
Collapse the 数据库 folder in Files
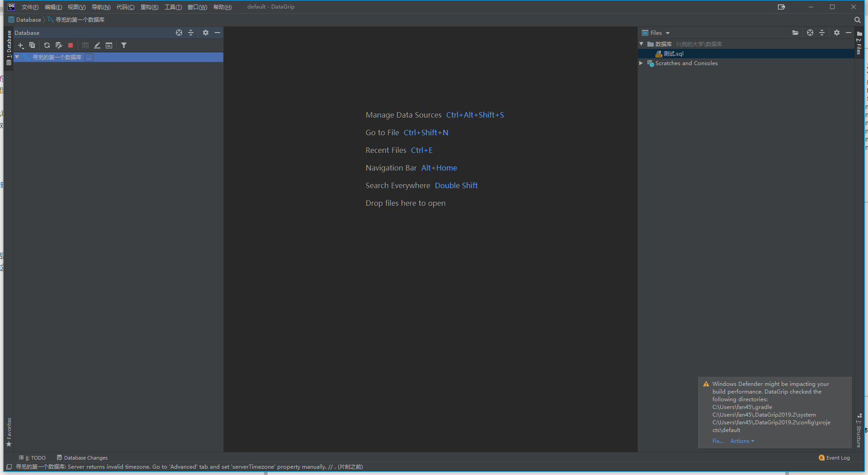[x=642, y=44]
